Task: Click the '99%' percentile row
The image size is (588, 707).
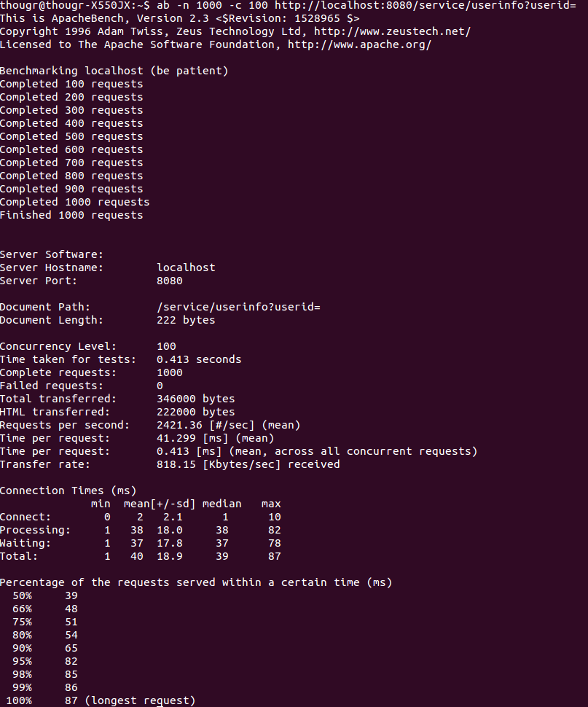Action: coord(45,687)
